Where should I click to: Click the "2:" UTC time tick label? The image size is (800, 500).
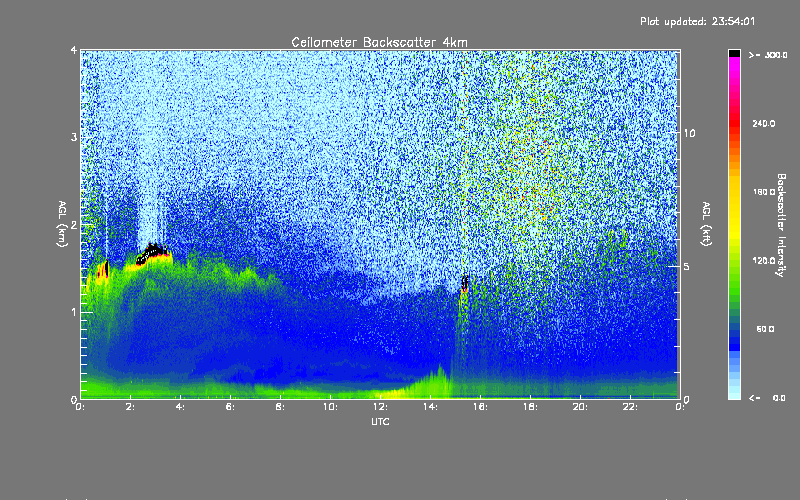click(x=130, y=407)
